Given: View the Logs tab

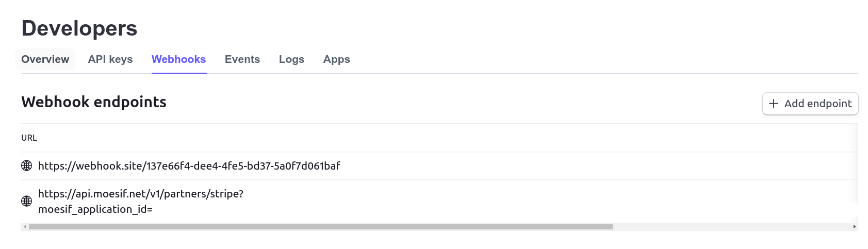Looking at the screenshot, I should tap(291, 59).
